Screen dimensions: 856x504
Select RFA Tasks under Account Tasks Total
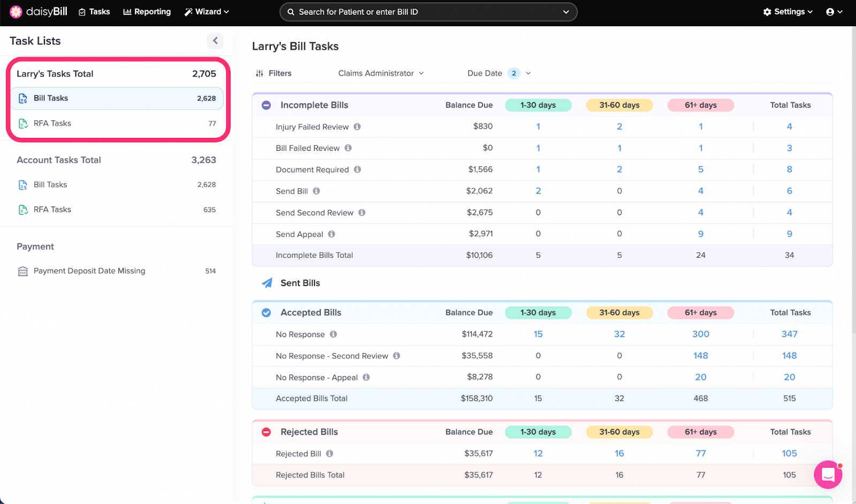(52, 210)
